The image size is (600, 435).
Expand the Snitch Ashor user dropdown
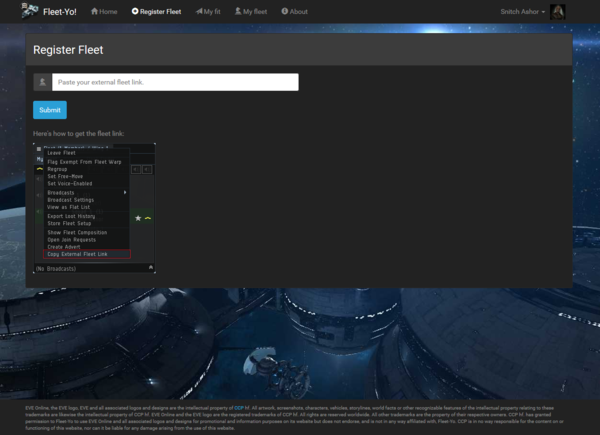coord(522,11)
